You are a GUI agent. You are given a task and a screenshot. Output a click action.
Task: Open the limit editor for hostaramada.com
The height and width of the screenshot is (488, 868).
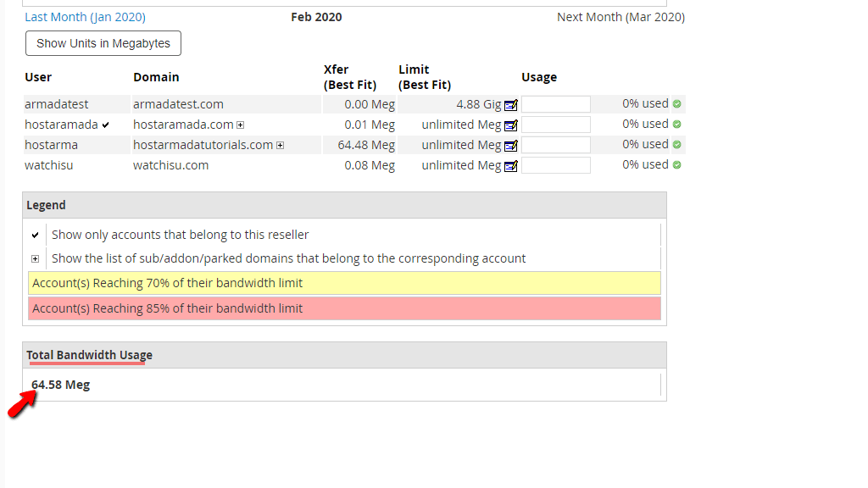point(511,125)
